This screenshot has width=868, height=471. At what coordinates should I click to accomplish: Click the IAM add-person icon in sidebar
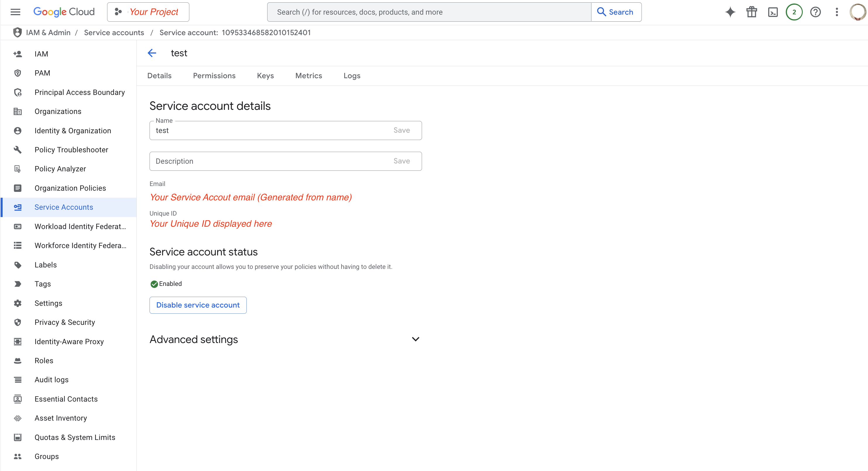[x=18, y=54]
